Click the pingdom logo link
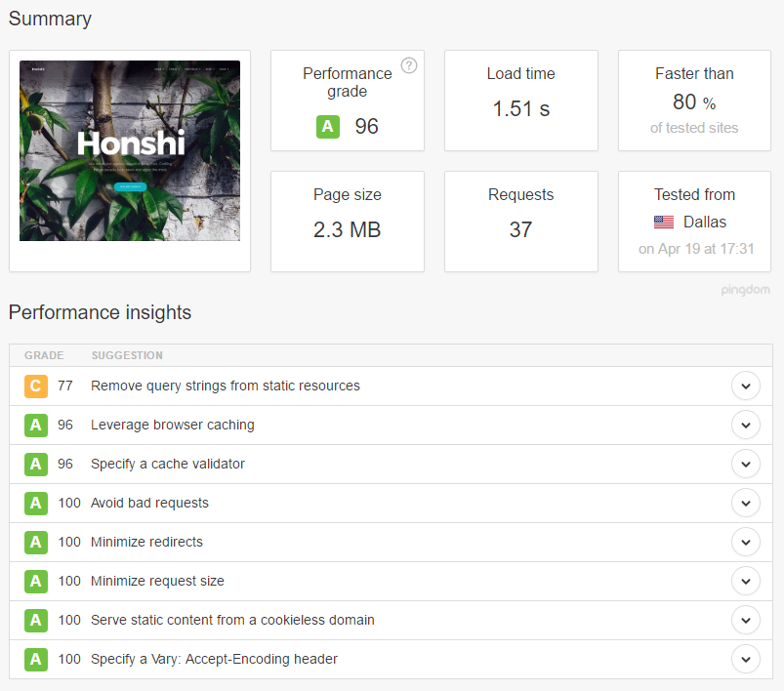Image resolution: width=784 pixels, height=691 pixels. pyautogui.click(x=745, y=290)
